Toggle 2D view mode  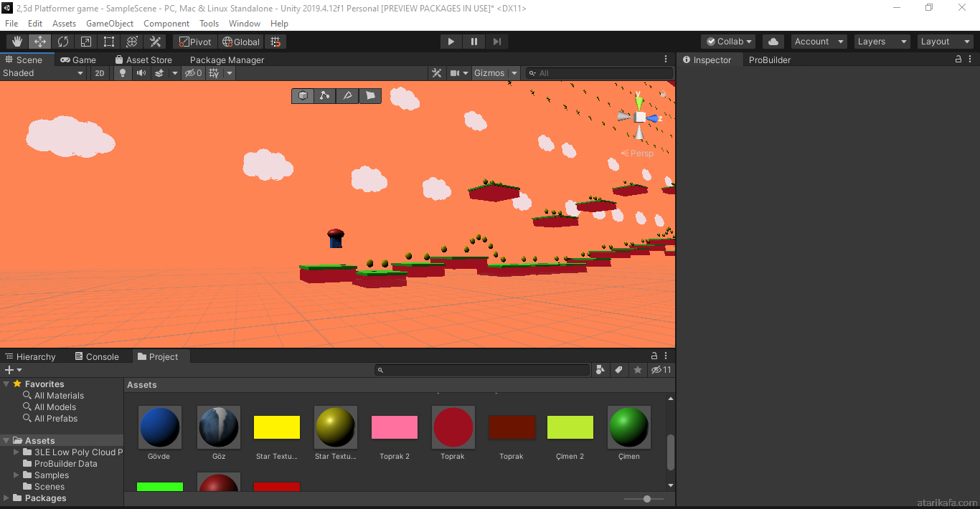point(100,73)
